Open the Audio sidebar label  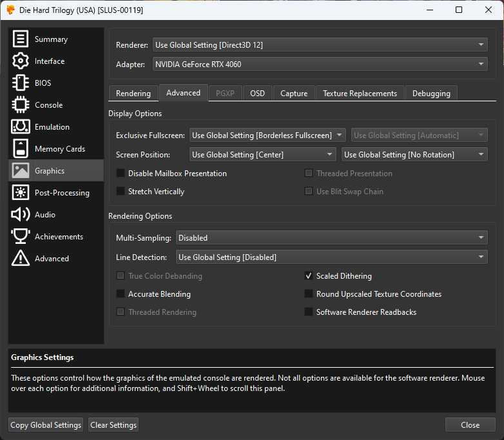point(45,215)
